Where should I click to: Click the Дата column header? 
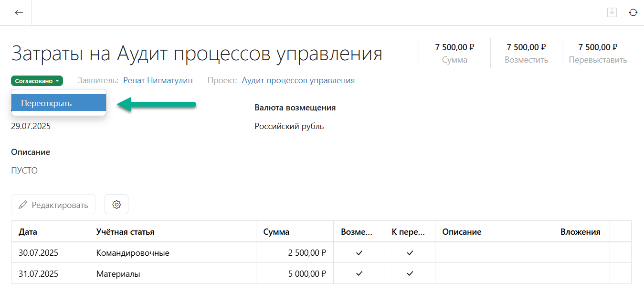click(50, 231)
